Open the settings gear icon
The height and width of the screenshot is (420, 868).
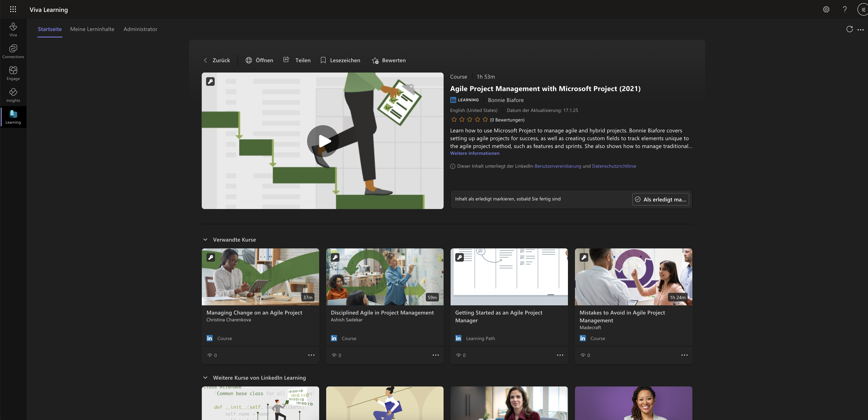click(826, 9)
